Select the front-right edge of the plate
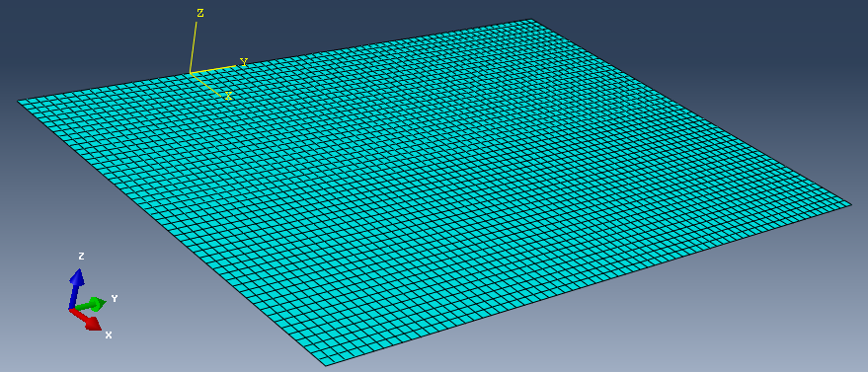The height and width of the screenshot is (372, 868). (x=588, y=285)
